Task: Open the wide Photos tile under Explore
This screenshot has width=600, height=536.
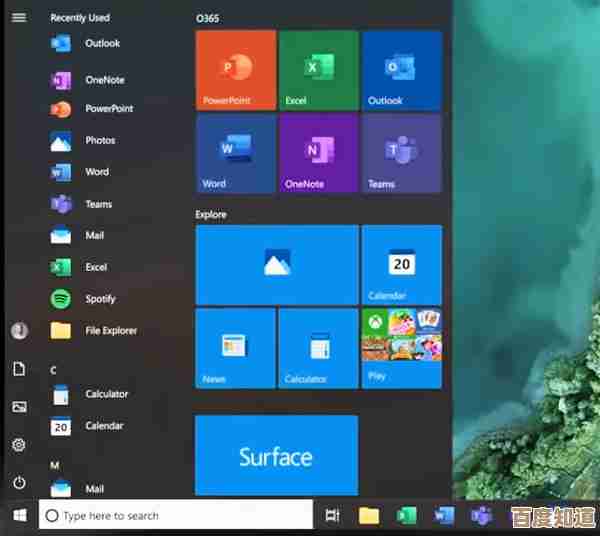Action: [x=277, y=265]
